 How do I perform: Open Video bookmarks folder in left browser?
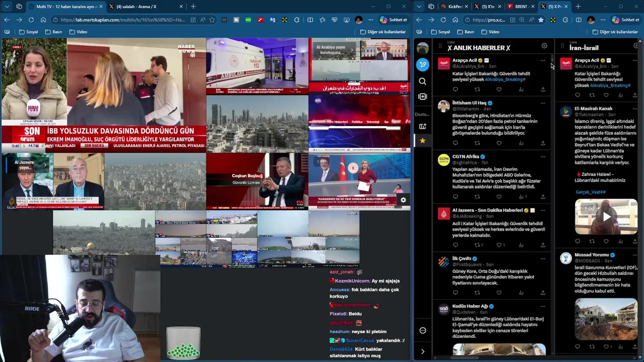[78, 32]
